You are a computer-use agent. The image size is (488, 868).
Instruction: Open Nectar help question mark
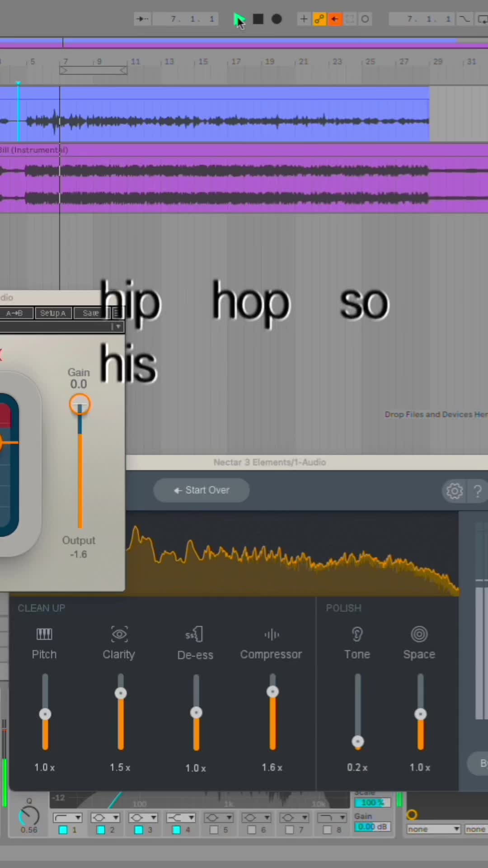point(478,491)
